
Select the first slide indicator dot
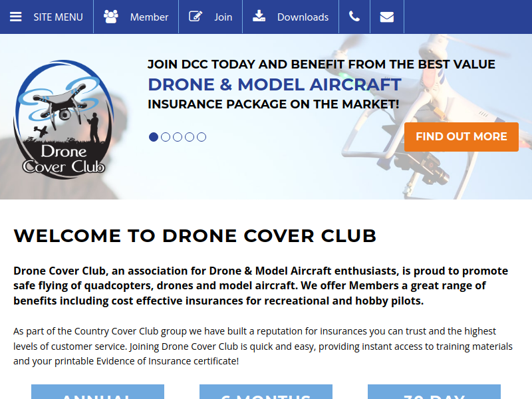click(154, 137)
